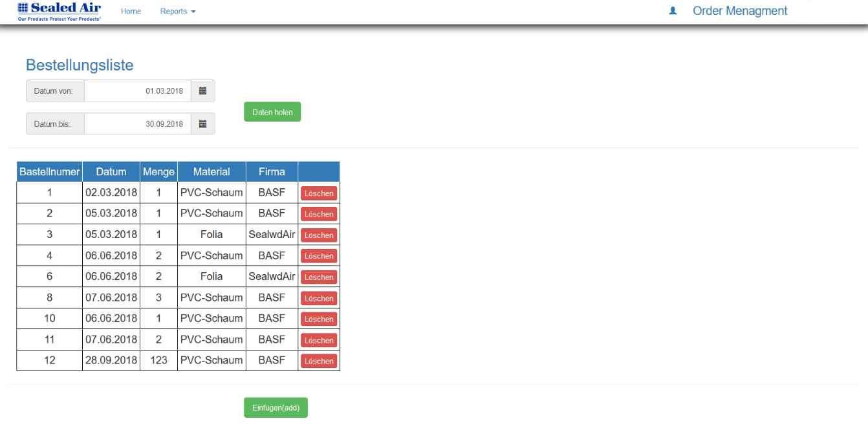Click the 'Firma' column header
The width and height of the screenshot is (868, 441).
coord(272,172)
